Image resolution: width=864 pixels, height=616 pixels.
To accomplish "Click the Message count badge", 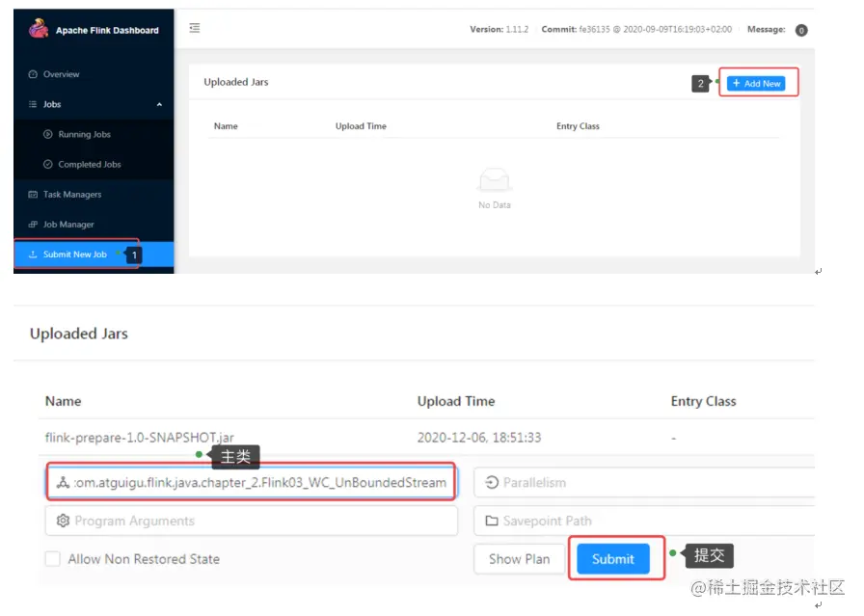I will click(x=801, y=30).
